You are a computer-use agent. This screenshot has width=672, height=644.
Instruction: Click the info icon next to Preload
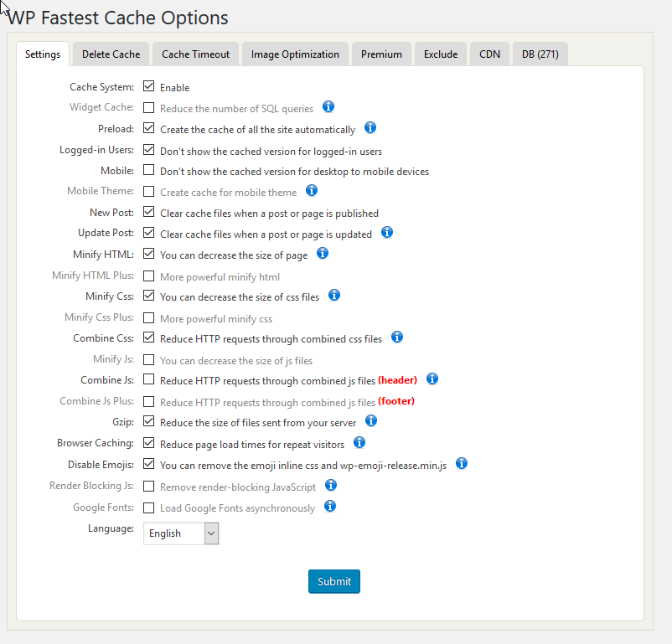(370, 128)
